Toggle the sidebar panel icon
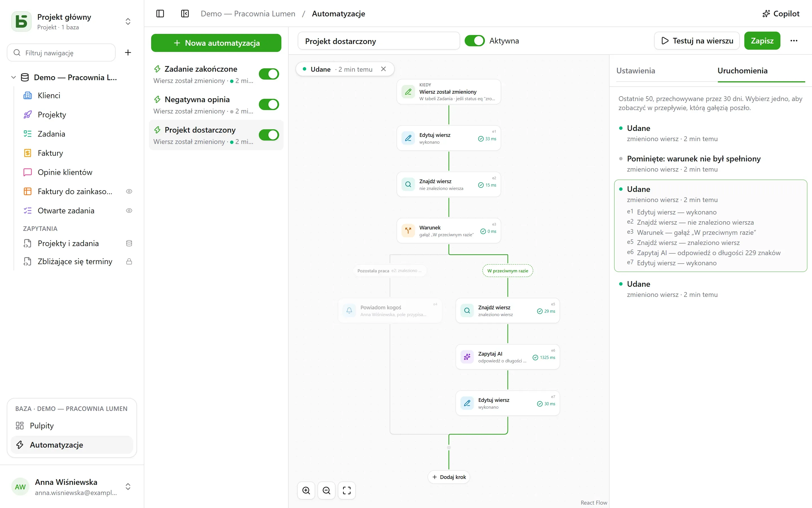This screenshot has height=508, width=812. tap(160, 14)
